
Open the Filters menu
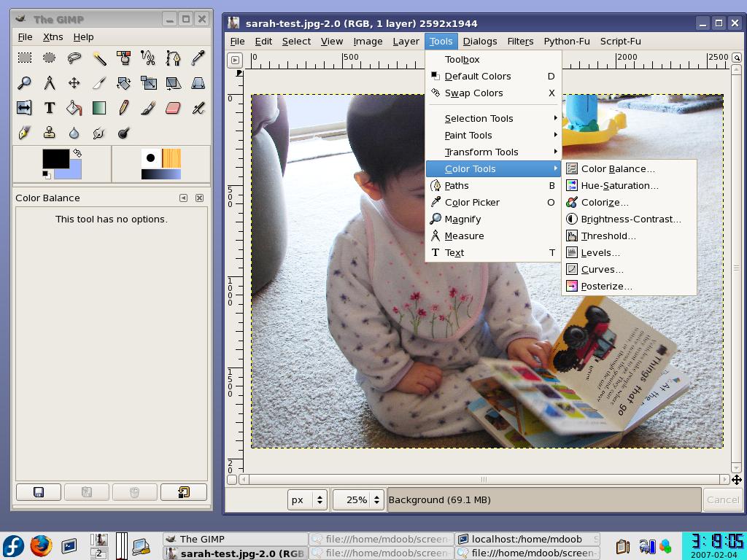coord(520,41)
